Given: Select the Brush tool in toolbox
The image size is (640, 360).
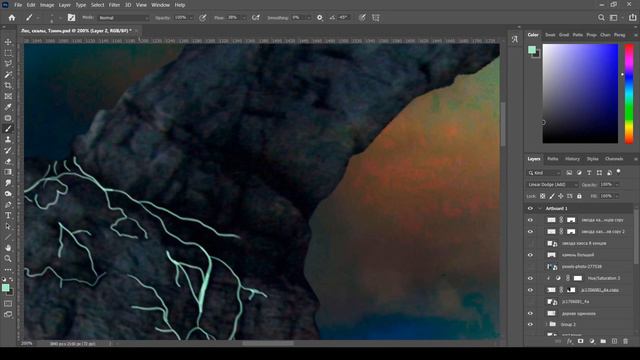Looking at the screenshot, I should pyautogui.click(x=8, y=129).
